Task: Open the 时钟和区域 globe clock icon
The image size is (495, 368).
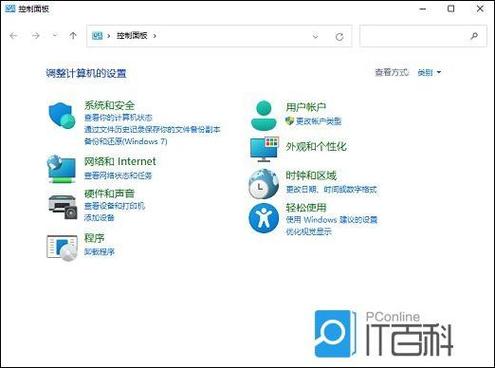Action: coord(263,184)
